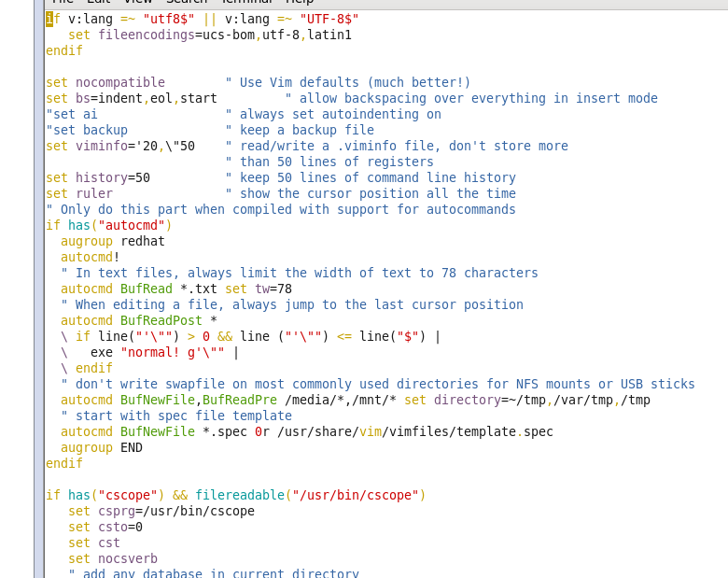
Task: Click 'autocmd BufRead *.txt set tw=78' line
Action: pyautogui.click(x=176, y=289)
